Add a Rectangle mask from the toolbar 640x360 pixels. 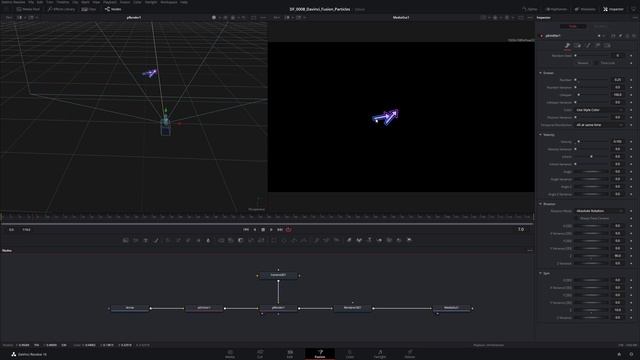274,240
